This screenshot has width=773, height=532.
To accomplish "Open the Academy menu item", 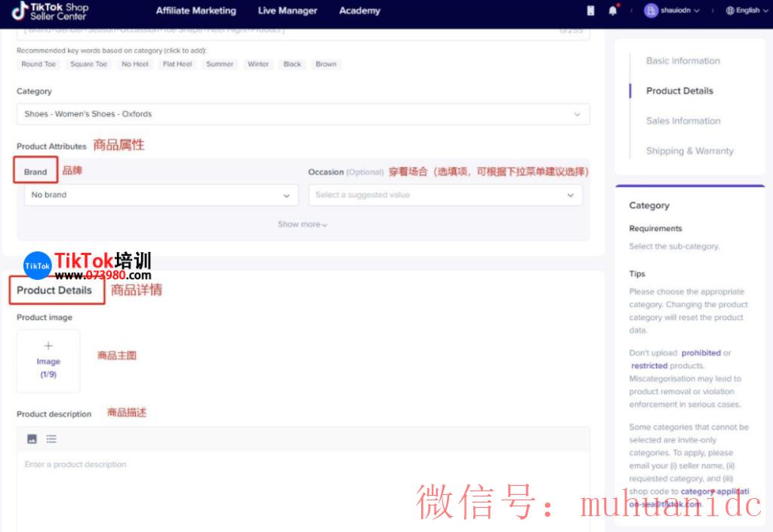I will coord(359,11).
